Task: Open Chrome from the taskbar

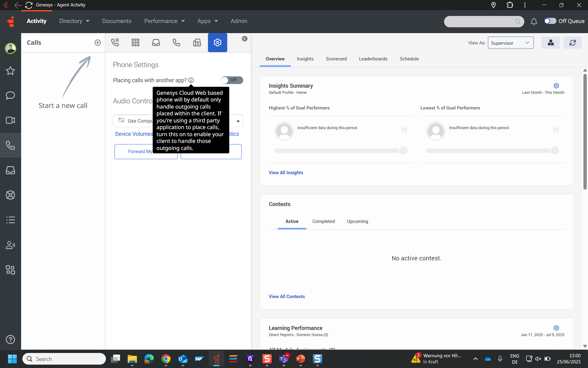Action: pyautogui.click(x=166, y=359)
